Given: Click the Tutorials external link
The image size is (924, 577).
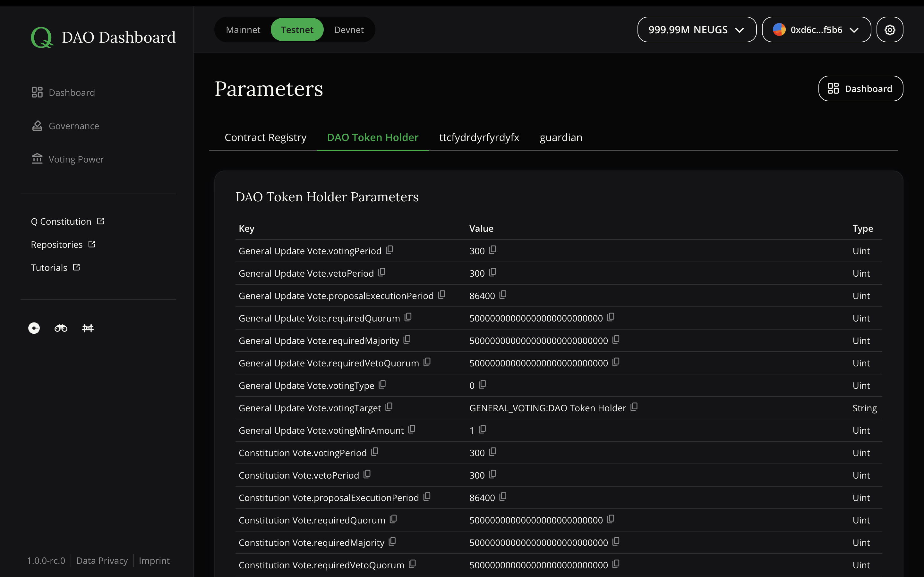Looking at the screenshot, I should [56, 268].
